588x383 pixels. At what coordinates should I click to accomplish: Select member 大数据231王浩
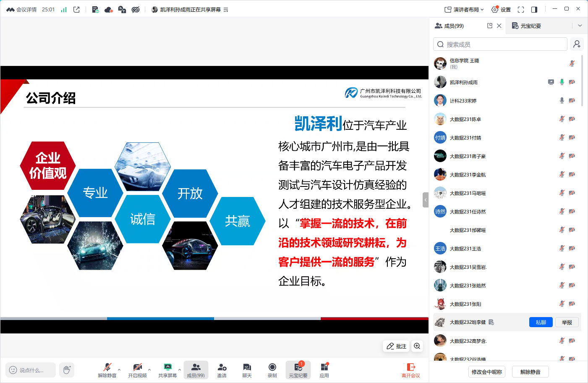pos(507,248)
